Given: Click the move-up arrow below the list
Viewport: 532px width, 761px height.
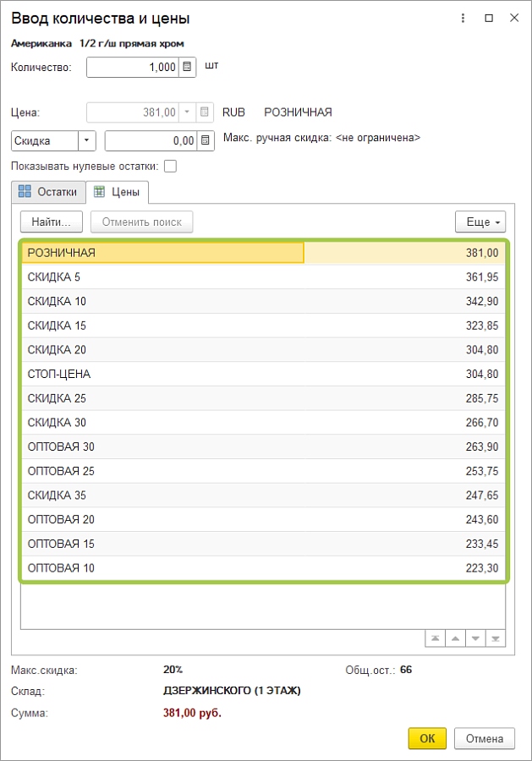Looking at the screenshot, I should pyautogui.click(x=454, y=638).
